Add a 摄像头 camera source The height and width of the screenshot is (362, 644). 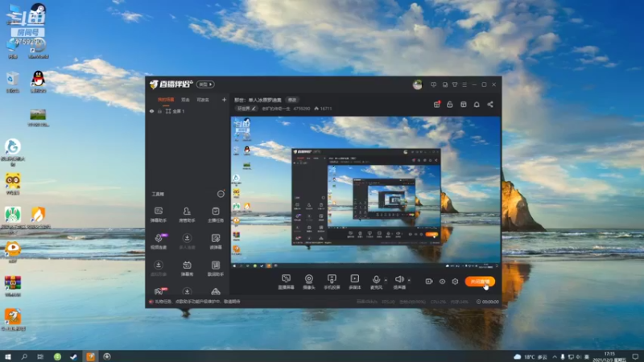point(309,282)
